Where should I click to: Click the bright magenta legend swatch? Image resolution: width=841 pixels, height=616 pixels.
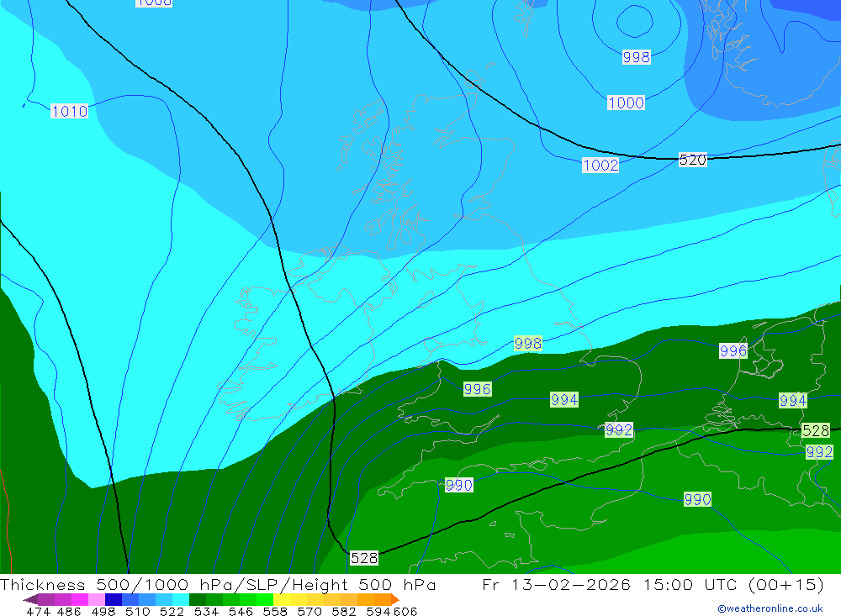click(x=79, y=599)
